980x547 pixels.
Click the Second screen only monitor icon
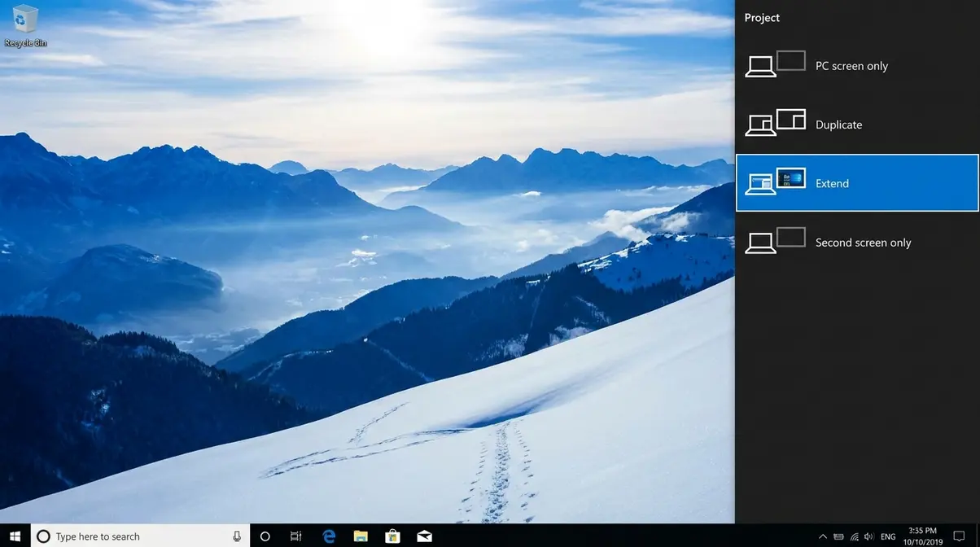click(776, 241)
